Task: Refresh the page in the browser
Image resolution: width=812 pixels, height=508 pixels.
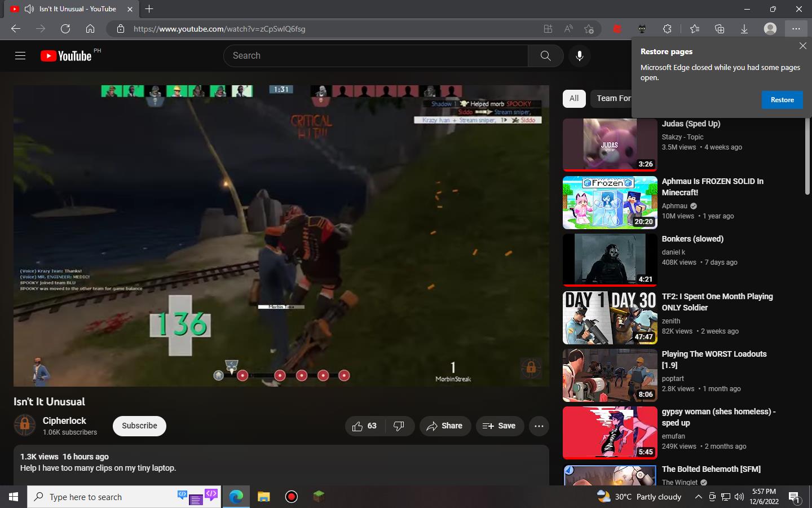Action: [x=65, y=29]
